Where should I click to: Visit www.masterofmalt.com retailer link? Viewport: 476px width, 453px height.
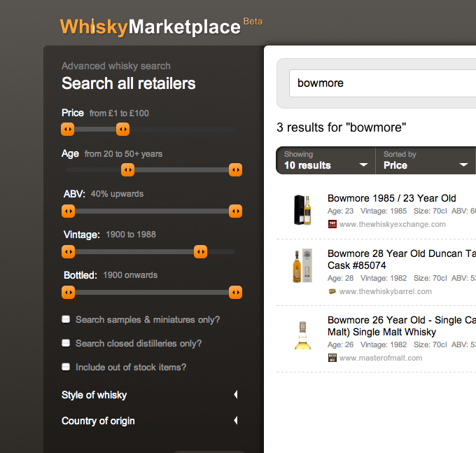[x=381, y=358]
